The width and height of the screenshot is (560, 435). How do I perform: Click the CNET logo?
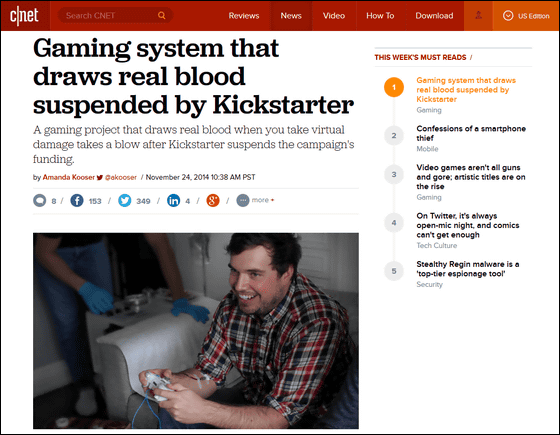(24, 16)
